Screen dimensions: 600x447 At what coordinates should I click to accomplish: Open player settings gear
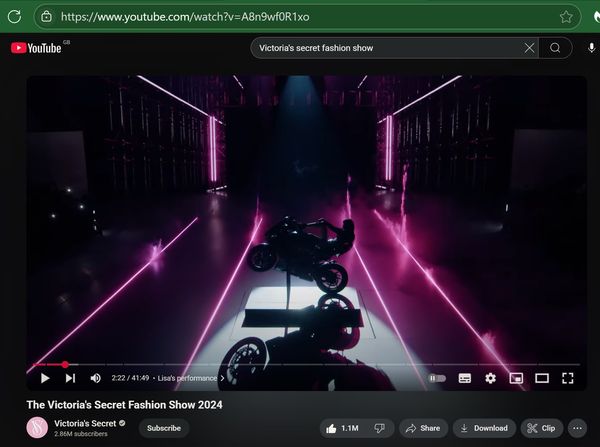coord(490,378)
